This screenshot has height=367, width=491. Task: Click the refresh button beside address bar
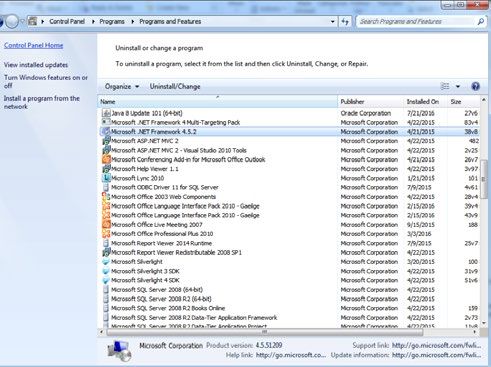point(345,22)
